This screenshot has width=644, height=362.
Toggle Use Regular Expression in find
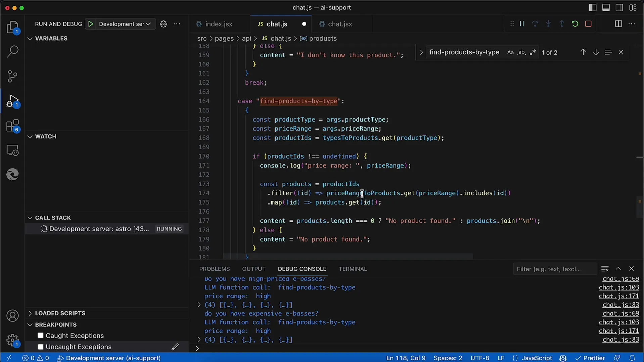click(533, 52)
